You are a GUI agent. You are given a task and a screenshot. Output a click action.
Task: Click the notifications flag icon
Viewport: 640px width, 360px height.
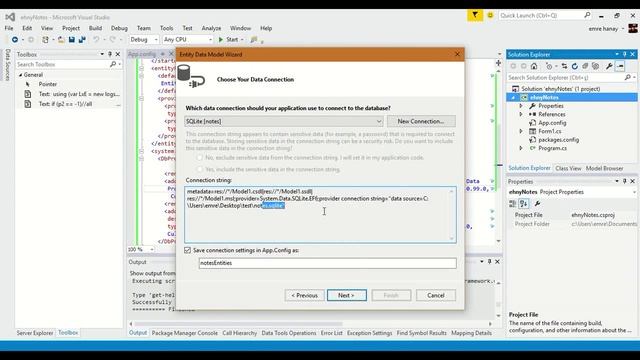(x=475, y=16)
